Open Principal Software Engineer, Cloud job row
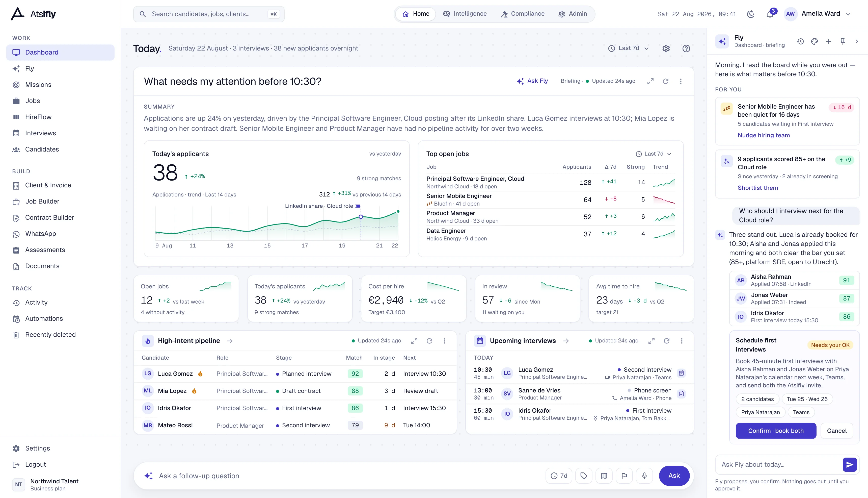This screenshot has height=498, width=868. tap(551, 182)
